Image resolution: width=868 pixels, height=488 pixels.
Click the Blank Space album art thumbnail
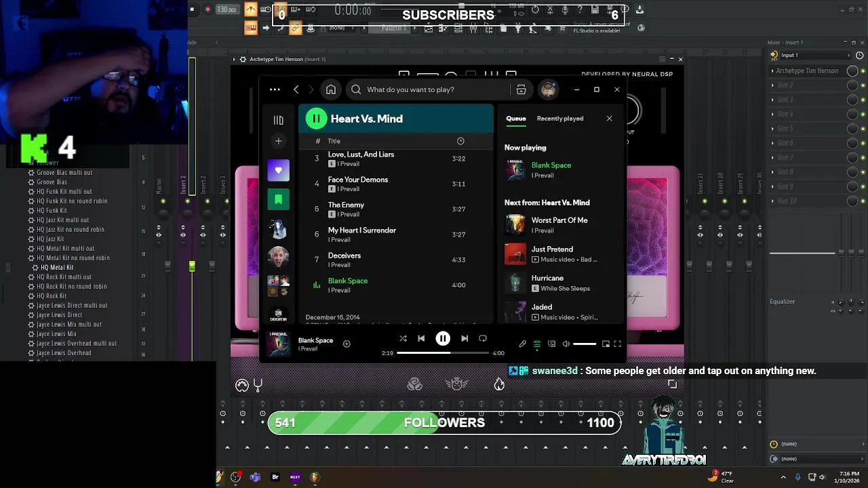[x=278, y=344]
